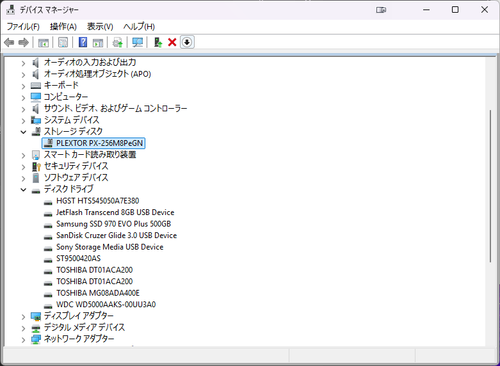
Task: Open the 表示(V) menu
Action: tap(100, 26)
